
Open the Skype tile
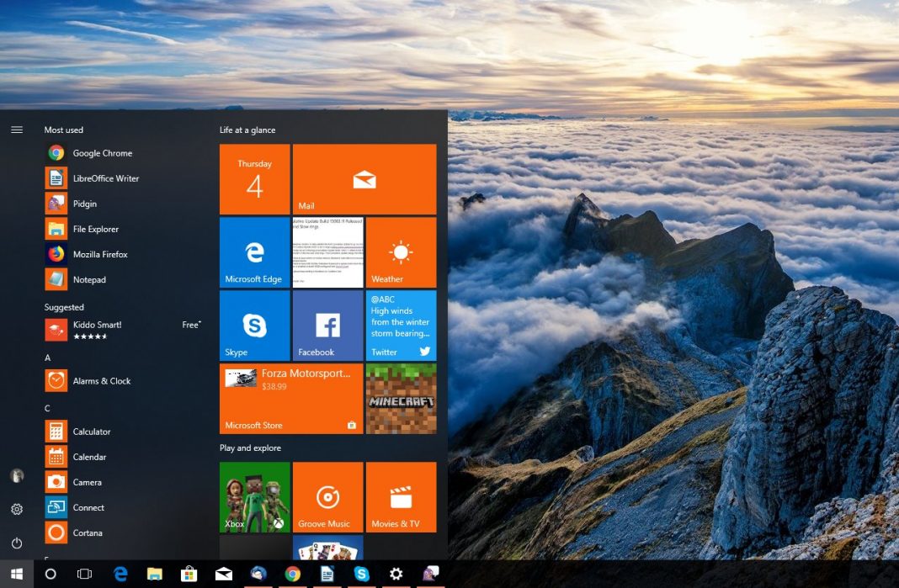tap(254, 325)
